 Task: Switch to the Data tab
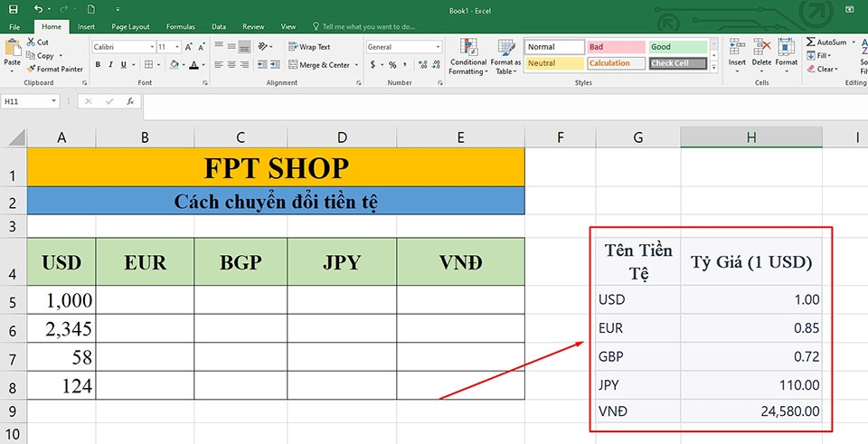[x=219, y=26]
